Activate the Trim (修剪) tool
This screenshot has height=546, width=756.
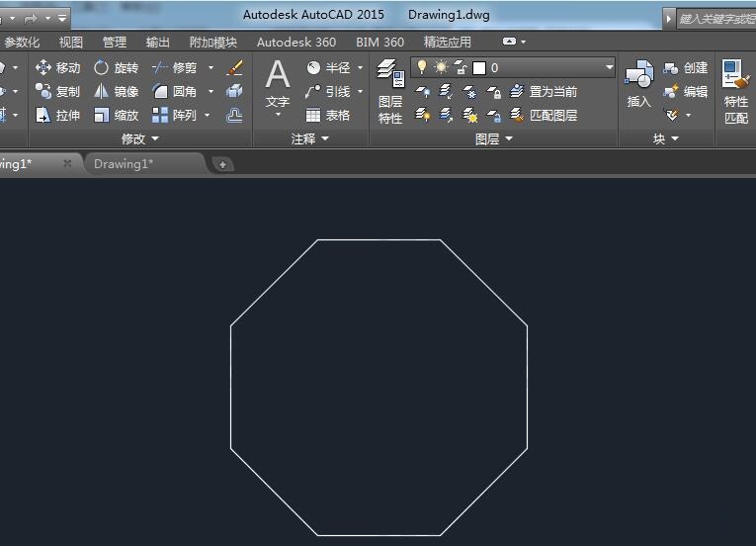174,67
